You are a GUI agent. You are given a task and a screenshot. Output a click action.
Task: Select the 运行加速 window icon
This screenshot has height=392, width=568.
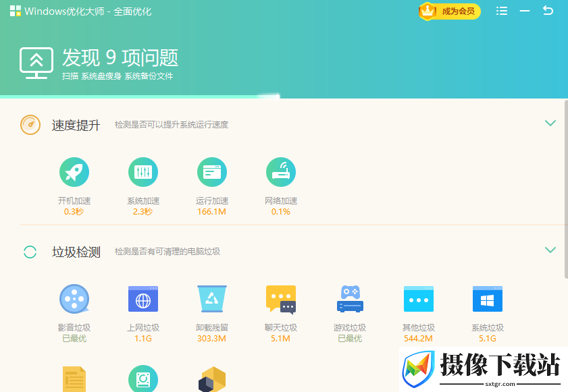pyautogui.click(x=212, y=172)
